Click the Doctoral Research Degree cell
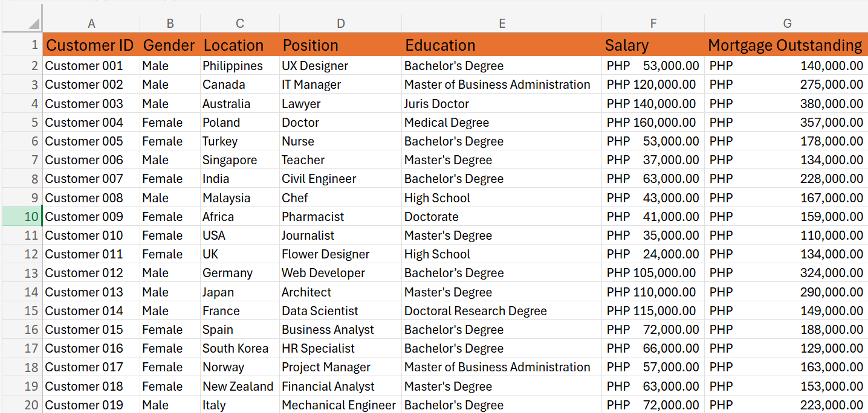 [x=475, y=311]
